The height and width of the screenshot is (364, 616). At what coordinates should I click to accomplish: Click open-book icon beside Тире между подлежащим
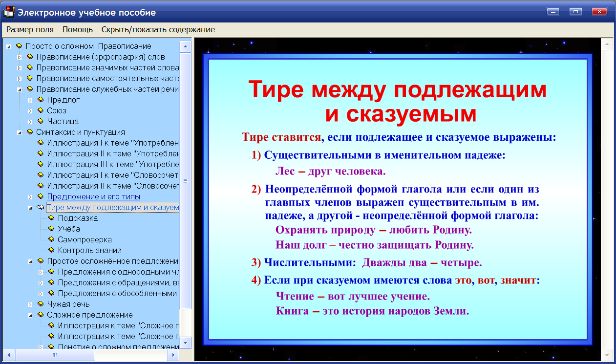[41, 207]
